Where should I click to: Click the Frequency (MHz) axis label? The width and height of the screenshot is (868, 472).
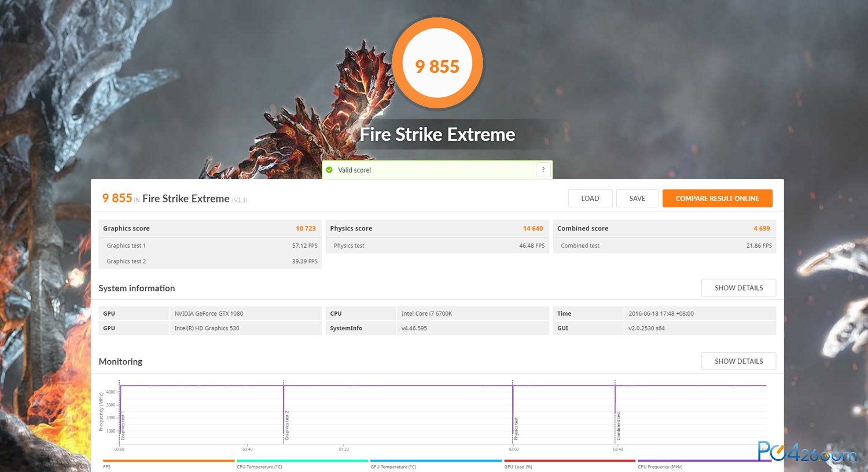pos(101,412)
